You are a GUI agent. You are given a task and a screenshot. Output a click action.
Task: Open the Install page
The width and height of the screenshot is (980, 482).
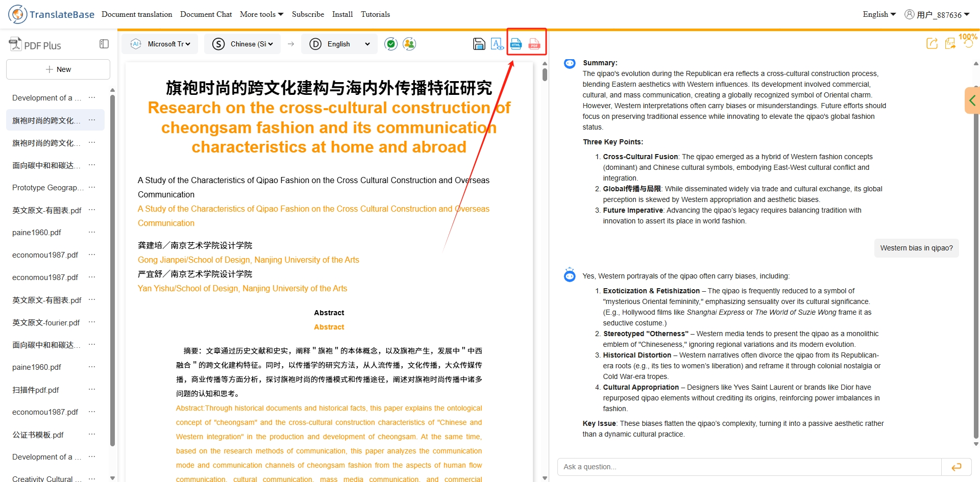click(342, 14)
